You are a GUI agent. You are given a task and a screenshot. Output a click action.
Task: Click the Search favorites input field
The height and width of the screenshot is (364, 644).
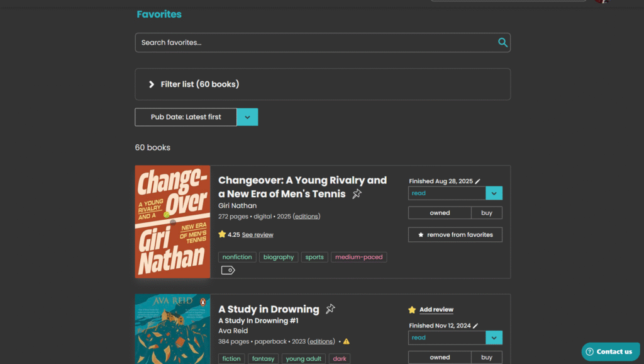coord(314,43)
